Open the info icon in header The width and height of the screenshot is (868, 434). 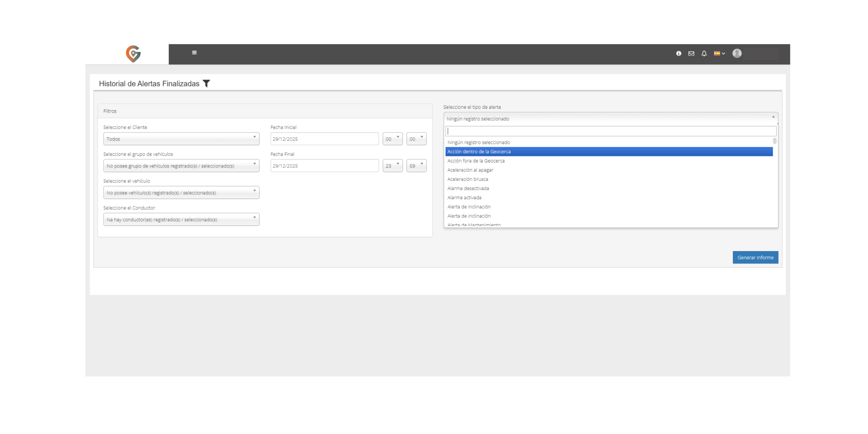tap(678, 54)
